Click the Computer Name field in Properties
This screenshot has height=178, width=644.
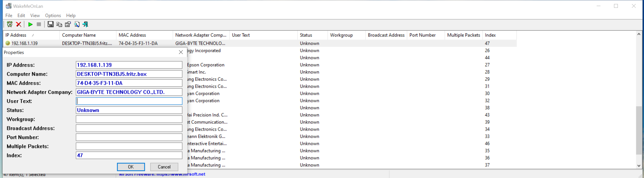pos(129,74)
